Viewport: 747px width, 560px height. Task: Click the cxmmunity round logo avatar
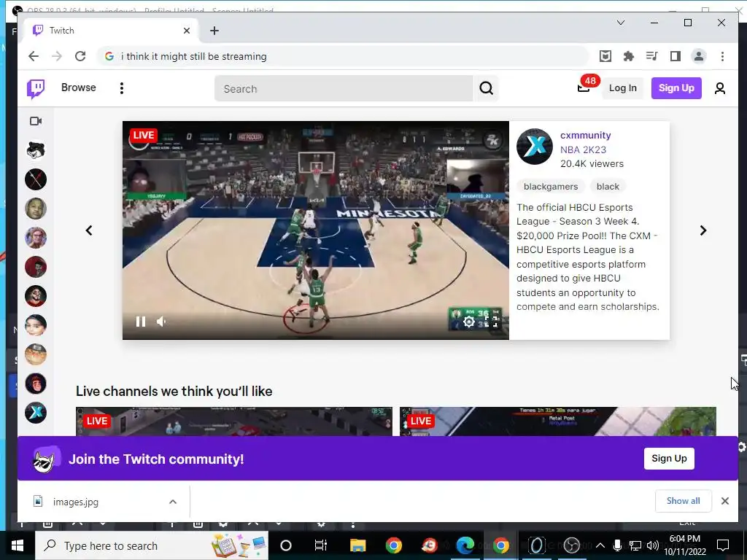tap(535, 147)
